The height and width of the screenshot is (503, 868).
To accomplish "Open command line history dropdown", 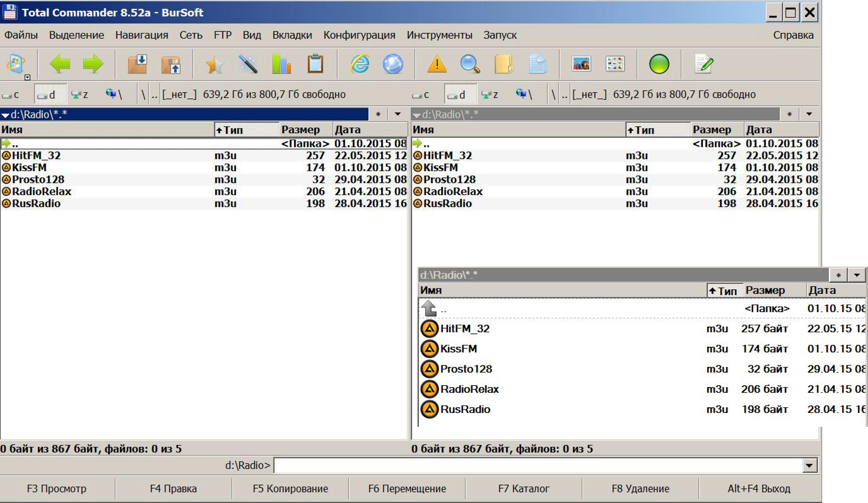I will coord(809,466).
